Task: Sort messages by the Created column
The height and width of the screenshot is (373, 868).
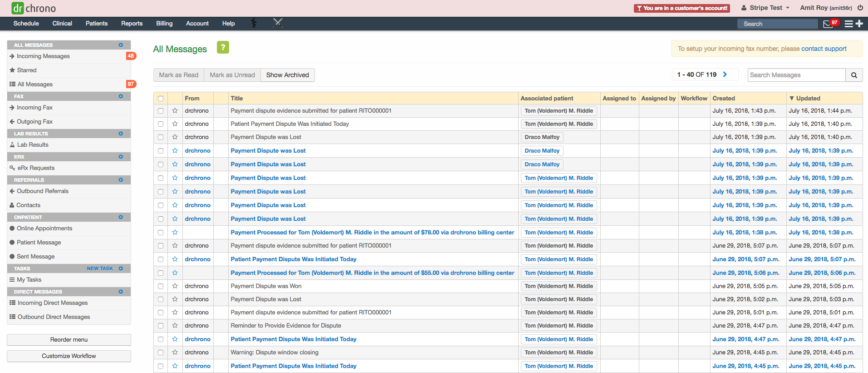Action: point(724,98)
